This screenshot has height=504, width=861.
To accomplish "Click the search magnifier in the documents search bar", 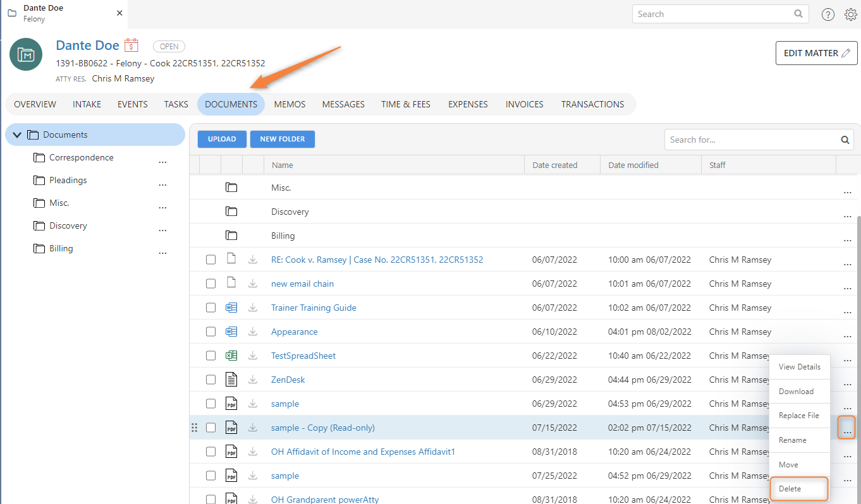I will click(x=845, y=139).
